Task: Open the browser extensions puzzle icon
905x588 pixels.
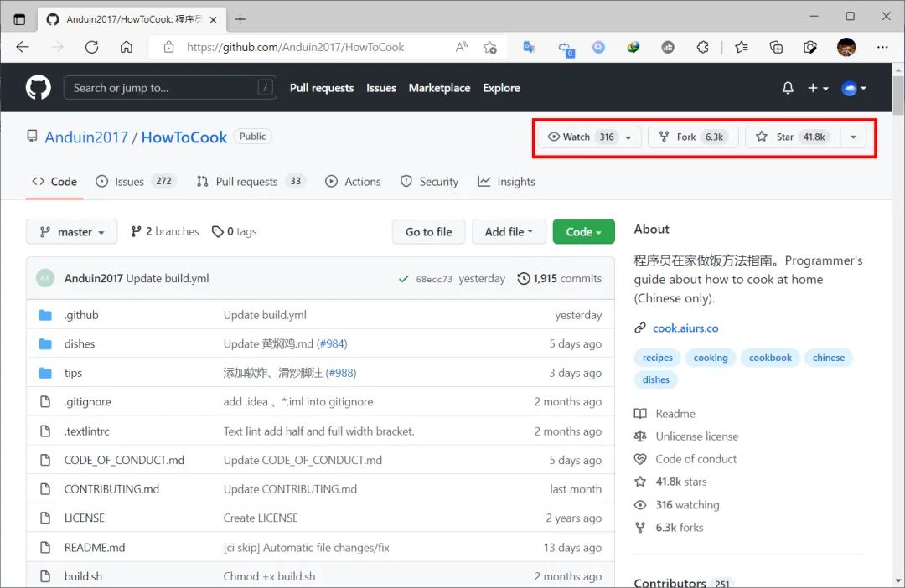Action: tap(702, 47)
